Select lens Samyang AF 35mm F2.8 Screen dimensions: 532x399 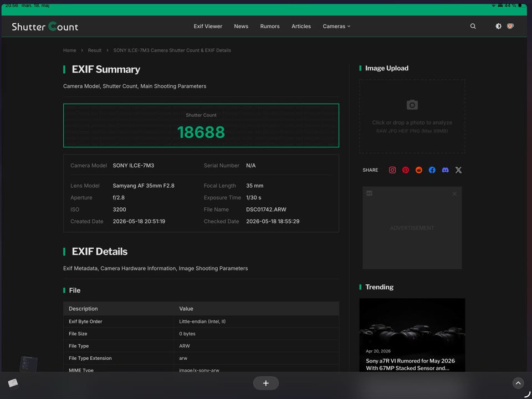144,186
